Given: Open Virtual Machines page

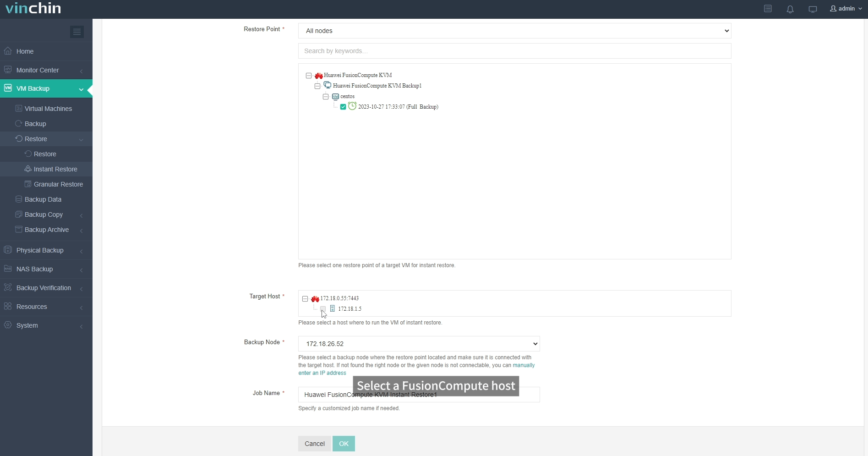Looking at the screenshot, I should pyautogui.click(x=48, y=109).
